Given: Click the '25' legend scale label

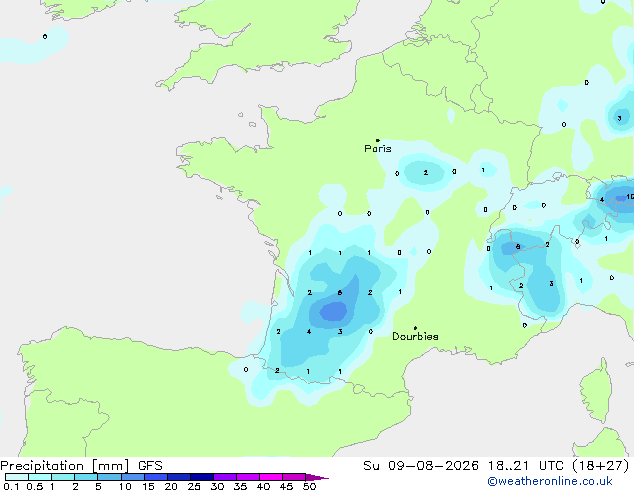Looking at the screenshot, I should click(x=194, y=486).
